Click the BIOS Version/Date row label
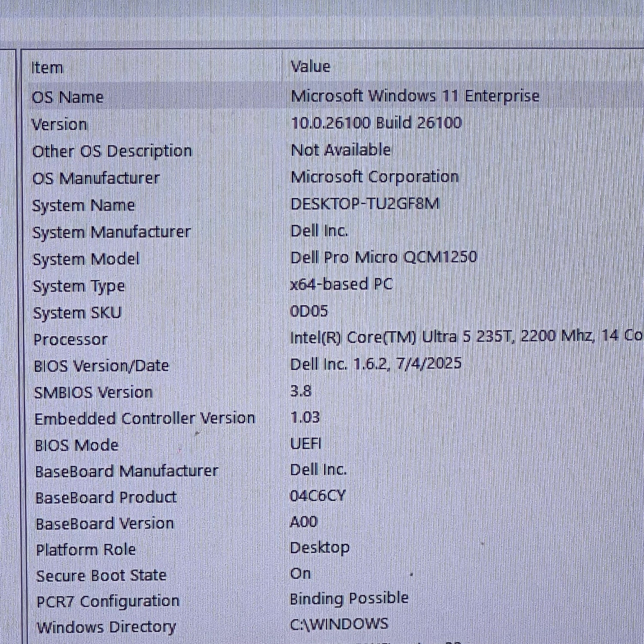This screenshot has height=644, width=644. click(x=101, y=366)
